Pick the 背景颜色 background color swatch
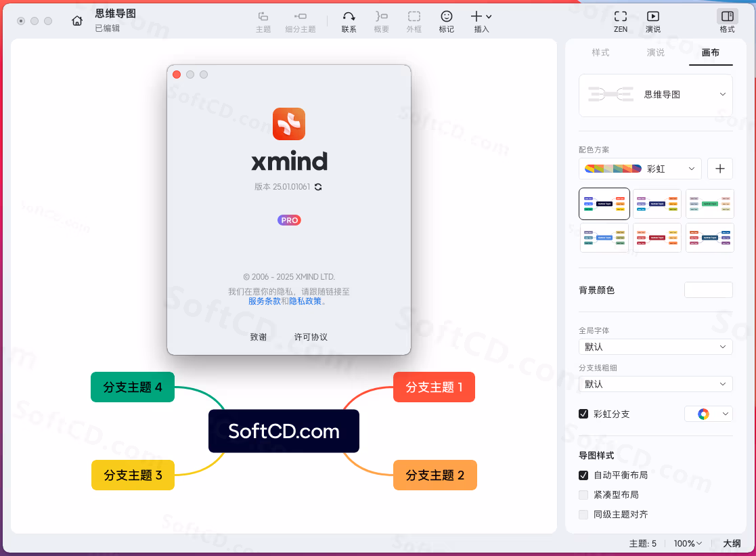 coord(709,290)
